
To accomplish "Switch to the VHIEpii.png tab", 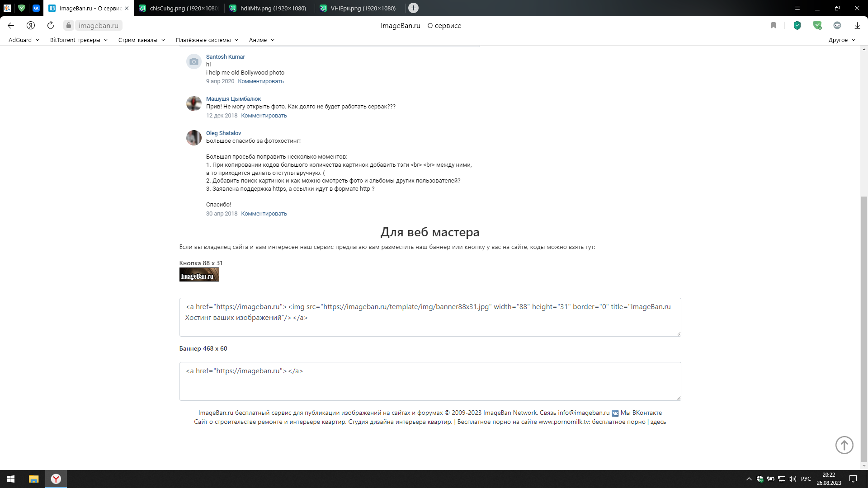I will click(357, 8).
